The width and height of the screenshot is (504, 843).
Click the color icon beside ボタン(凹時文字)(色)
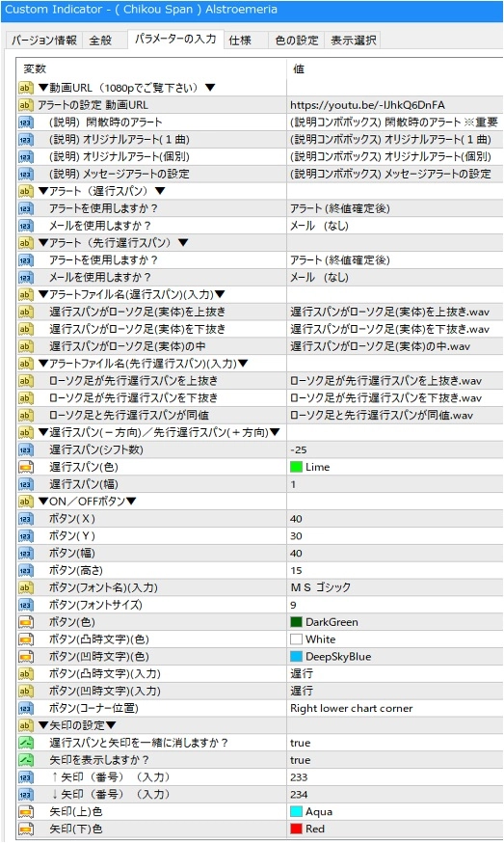click(x=26, y=656)
